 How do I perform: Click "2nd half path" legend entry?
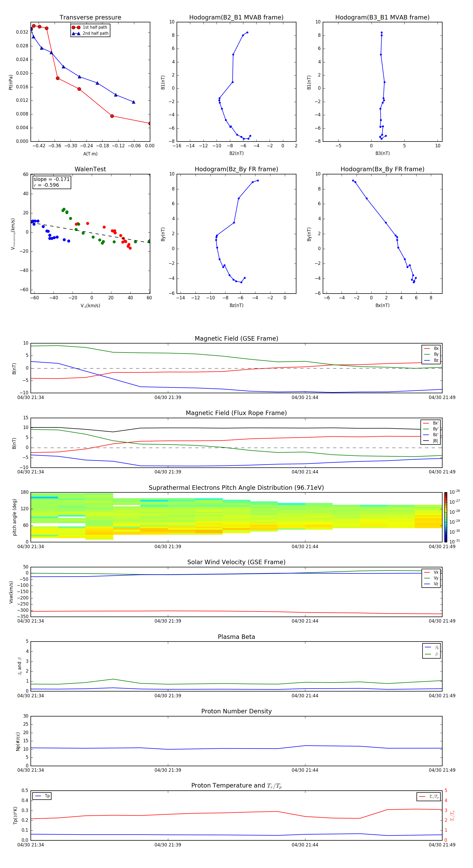click(90, 33)
